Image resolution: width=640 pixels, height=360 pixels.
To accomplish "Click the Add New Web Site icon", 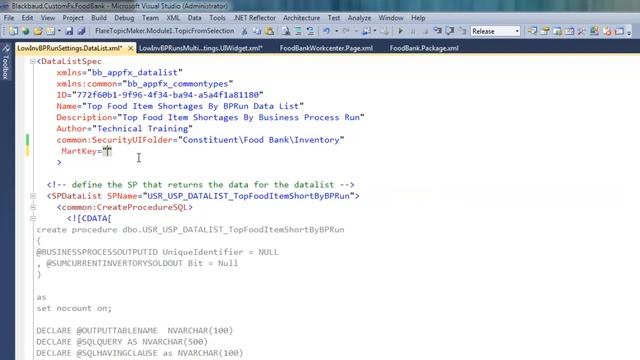I will pyautogui.click(x=26, y=31).
